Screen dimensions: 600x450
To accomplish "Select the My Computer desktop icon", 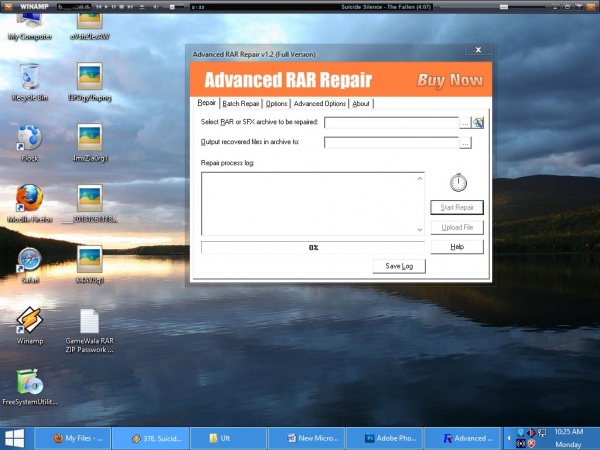I will click(29, 27).
